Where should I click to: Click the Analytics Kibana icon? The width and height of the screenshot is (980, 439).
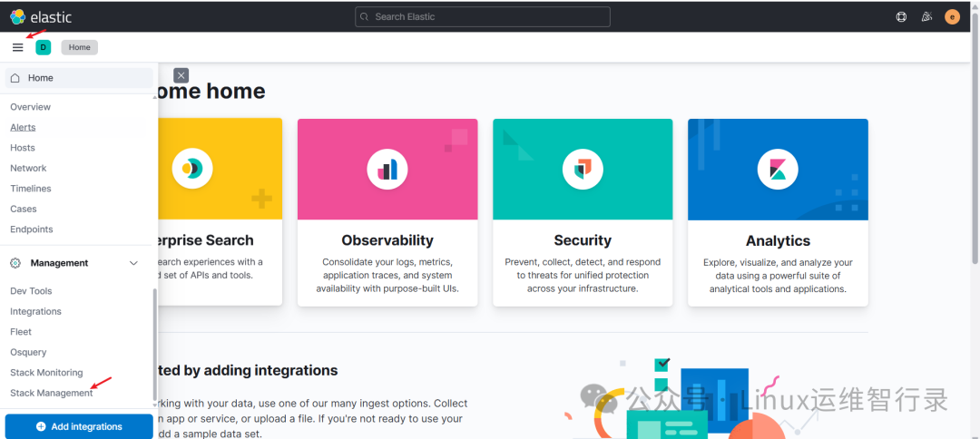tap(778, 169)
